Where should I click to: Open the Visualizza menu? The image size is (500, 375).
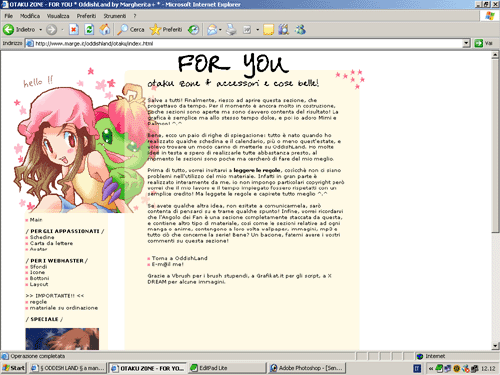point(58,16)
